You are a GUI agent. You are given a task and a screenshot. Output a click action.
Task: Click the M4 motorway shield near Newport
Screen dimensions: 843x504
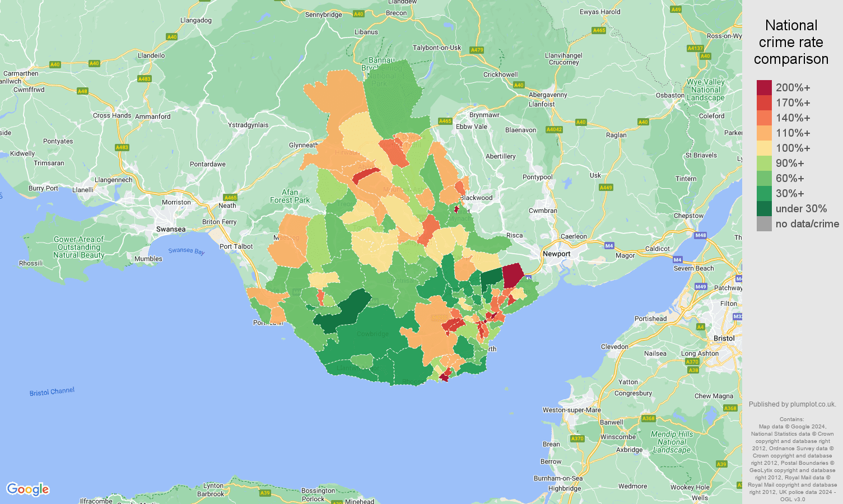click(x=609, y=245)
